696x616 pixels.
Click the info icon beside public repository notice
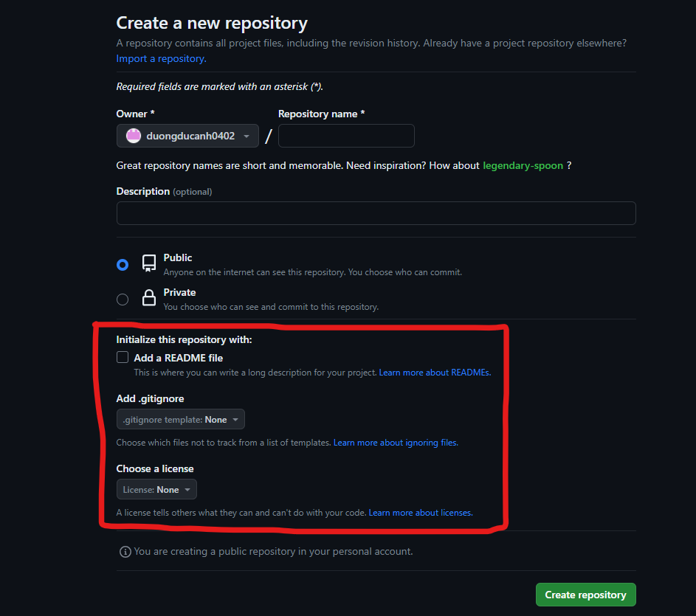(125, 552)
